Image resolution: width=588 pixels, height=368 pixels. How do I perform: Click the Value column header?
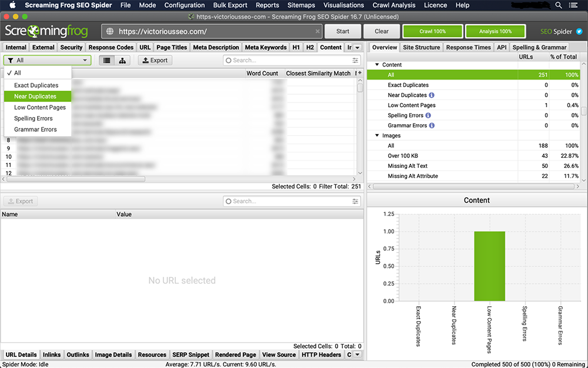coord(239,214)
